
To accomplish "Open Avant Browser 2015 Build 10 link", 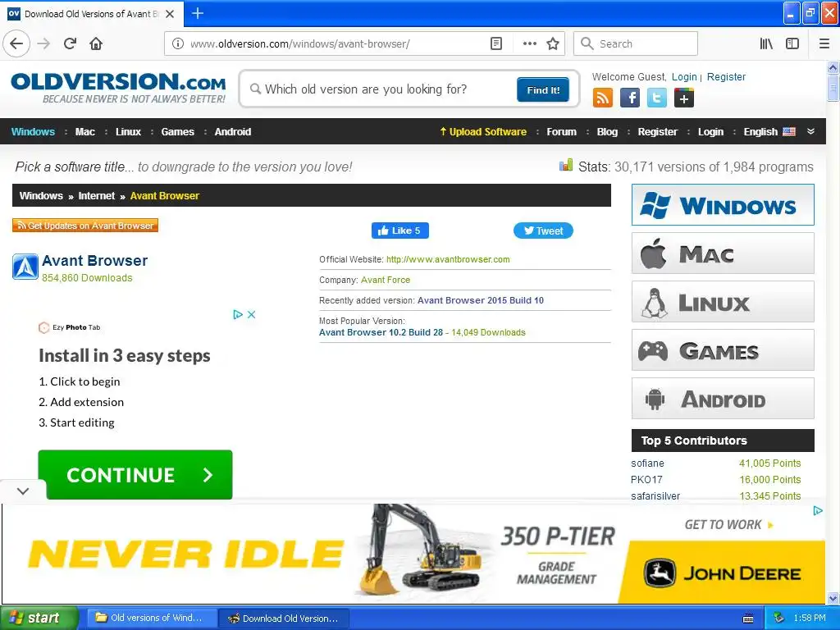I will click(480, 300).
